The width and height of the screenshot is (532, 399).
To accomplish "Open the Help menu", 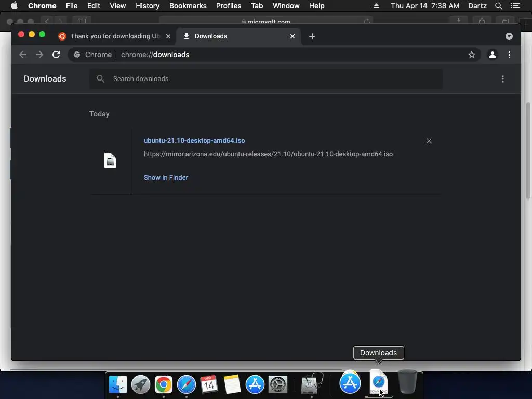I will 316,6.
